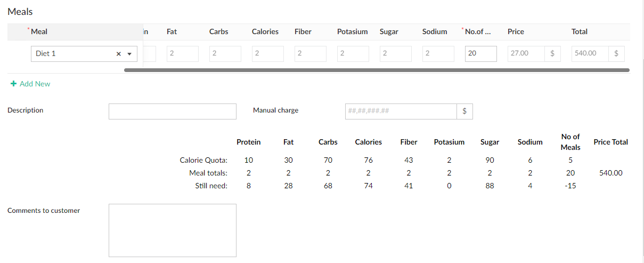Click the Fat column header
The width and height of the screenshot is (644, 263).
[172, 31]
